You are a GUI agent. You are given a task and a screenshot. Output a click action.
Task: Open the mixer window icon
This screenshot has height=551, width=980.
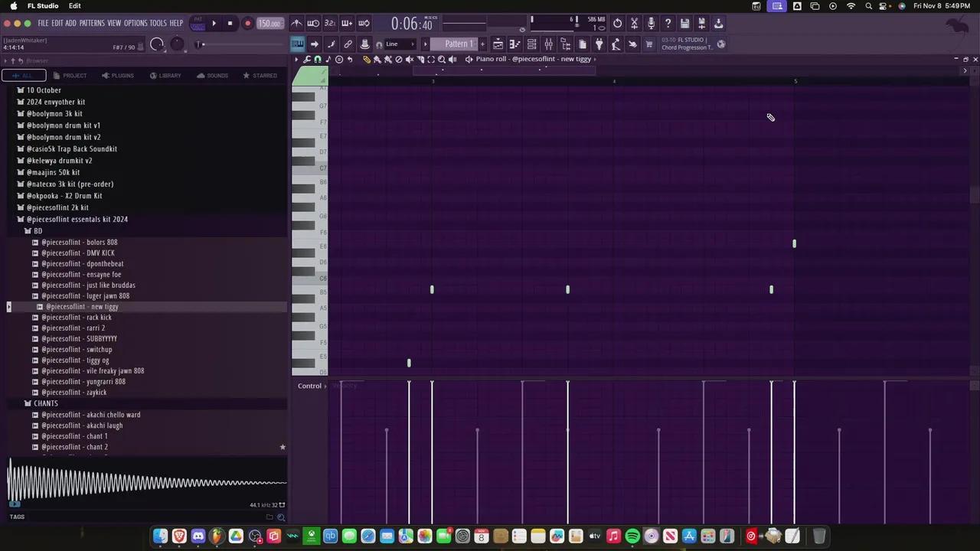tap(548, 44)
